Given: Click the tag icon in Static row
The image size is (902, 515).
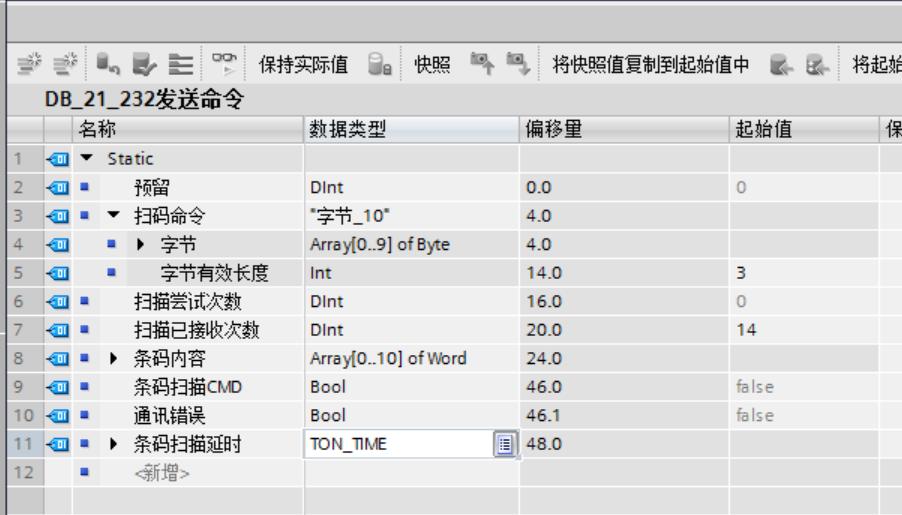Looking at the screenshot, I should (x=58, y=158).
